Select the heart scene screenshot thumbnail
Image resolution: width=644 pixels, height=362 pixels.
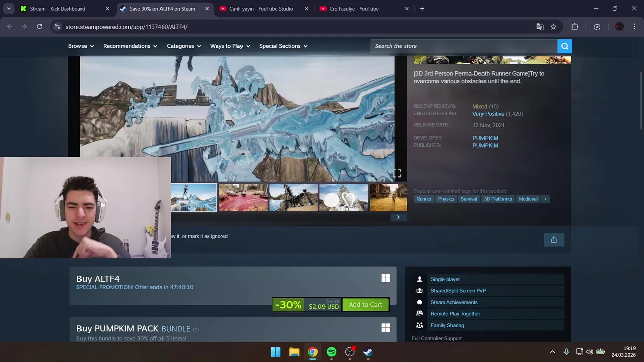[344, 197]
